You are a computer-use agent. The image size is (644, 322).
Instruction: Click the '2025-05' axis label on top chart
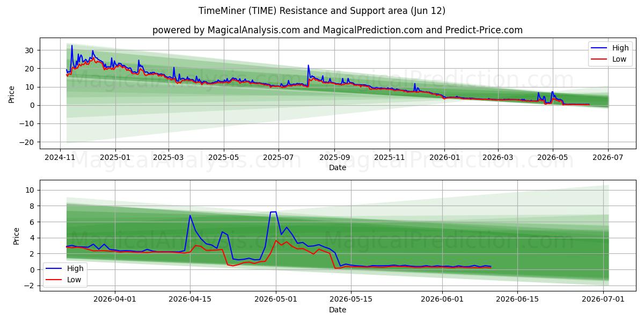point(223,158)
